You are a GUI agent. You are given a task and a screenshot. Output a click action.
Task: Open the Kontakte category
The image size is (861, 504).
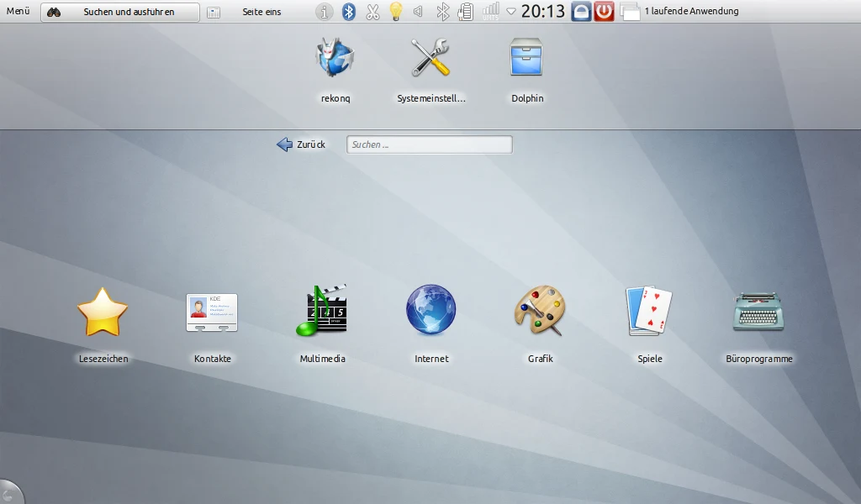pyautogui.click(x=212, y=312)
